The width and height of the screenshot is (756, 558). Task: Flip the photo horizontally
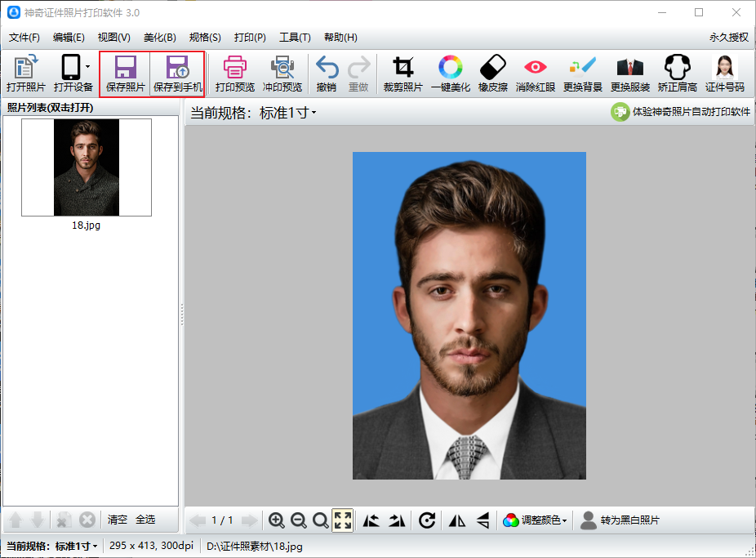point(457,520)
